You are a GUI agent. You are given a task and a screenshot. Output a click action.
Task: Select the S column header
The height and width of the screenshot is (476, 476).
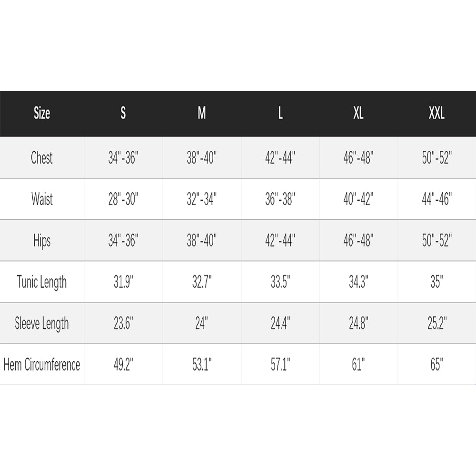[123, 113]
